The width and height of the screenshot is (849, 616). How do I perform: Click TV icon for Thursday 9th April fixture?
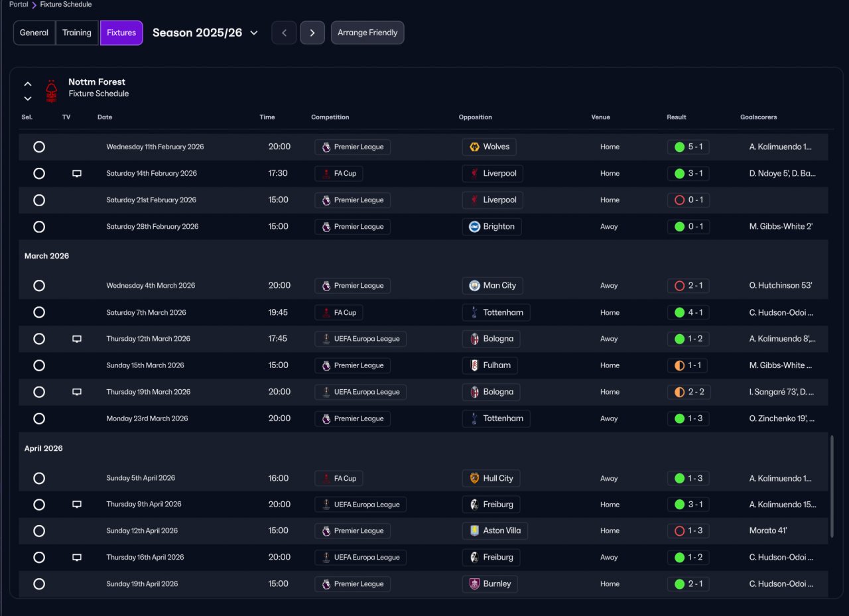click(77, 505)
